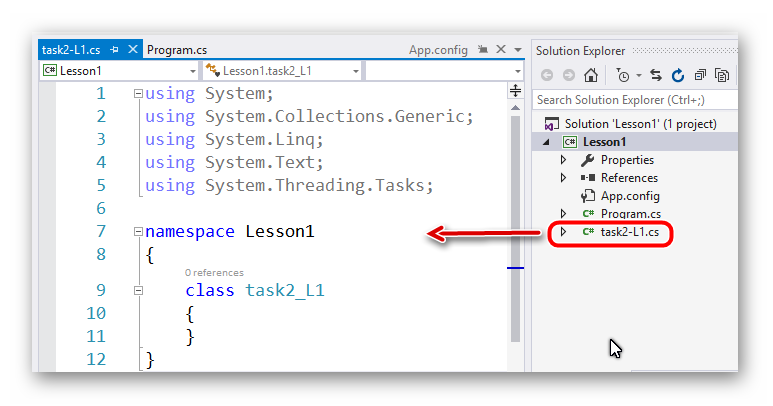Click the C# file icon beside task2-L1.cs
Image resolution: width=773 pixels, height=406 pixels.
point(588,232)
